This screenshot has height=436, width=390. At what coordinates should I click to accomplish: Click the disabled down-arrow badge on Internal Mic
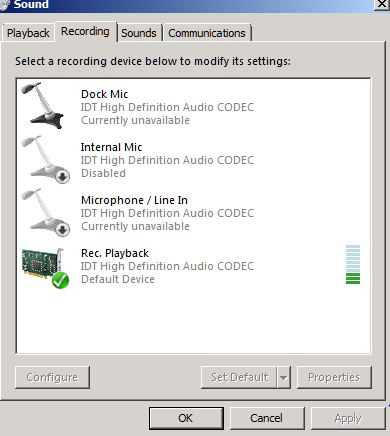(62, 177)
